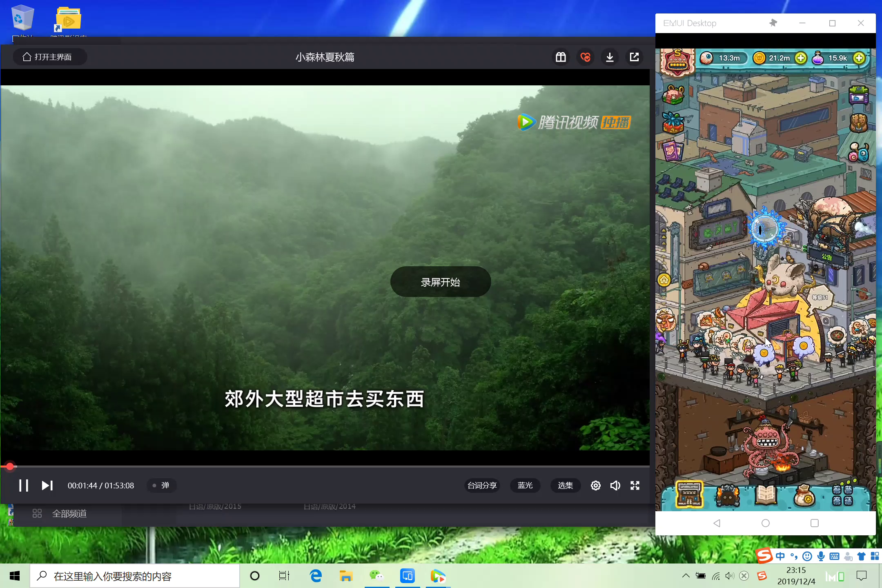Open File Explorer from the taskbar
This screenshot has width=882, height=588.
[x=346, y=576]
